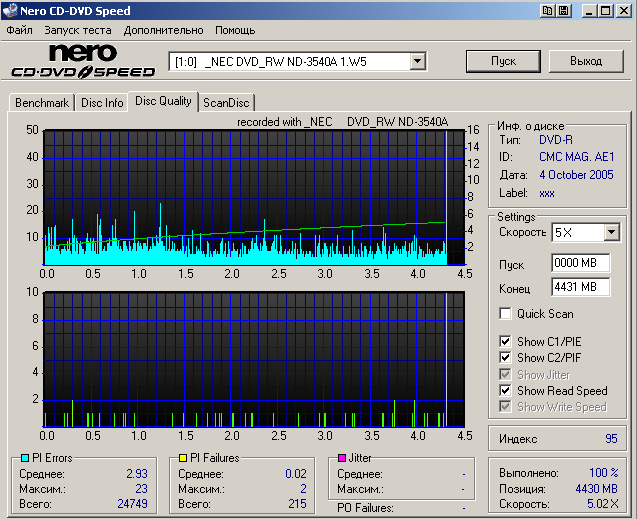Open the Запуск теста menu
This screenshot has width=637, height=519.
tap(77, 30)
